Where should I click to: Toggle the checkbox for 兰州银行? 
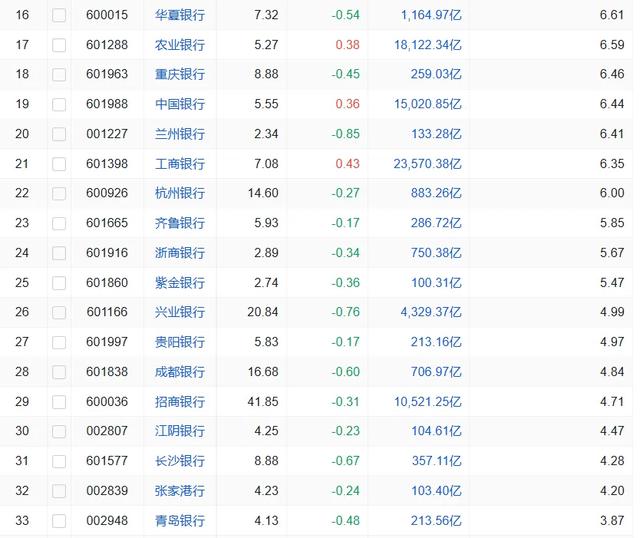coord(59,134)
